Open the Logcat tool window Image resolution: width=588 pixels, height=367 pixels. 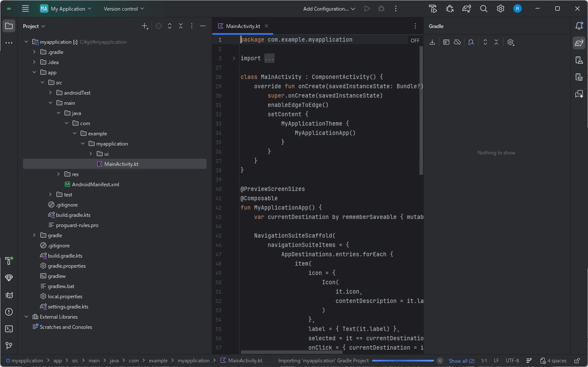8,295
